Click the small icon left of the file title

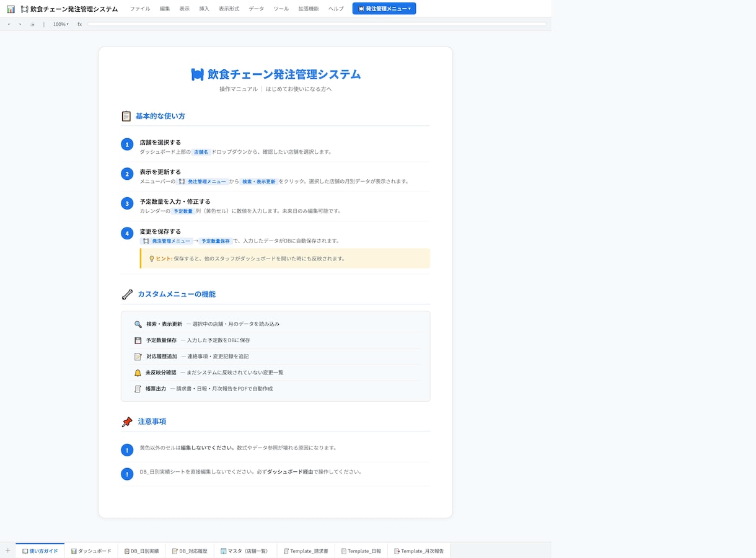pos(25,9)
